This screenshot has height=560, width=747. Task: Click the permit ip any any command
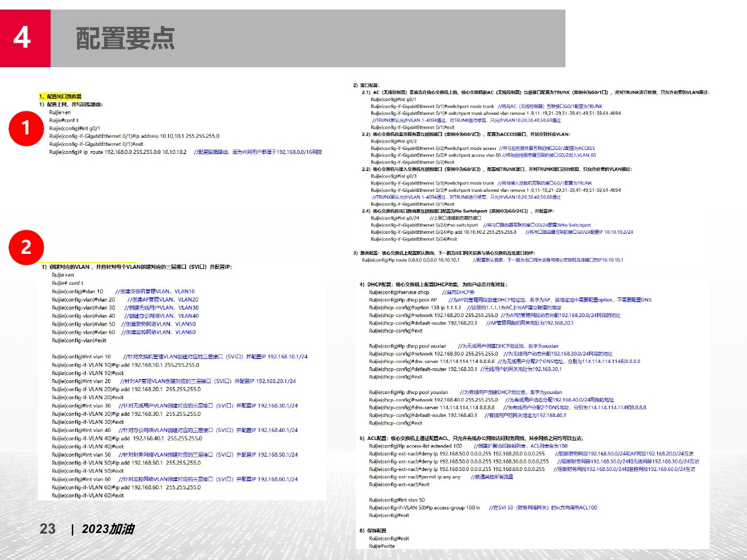pyautogui.click(x=415, y=477)
